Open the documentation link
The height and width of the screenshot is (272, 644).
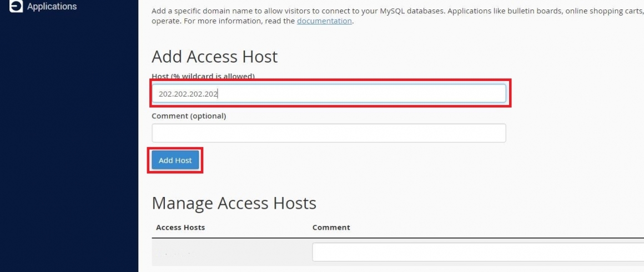324,21
